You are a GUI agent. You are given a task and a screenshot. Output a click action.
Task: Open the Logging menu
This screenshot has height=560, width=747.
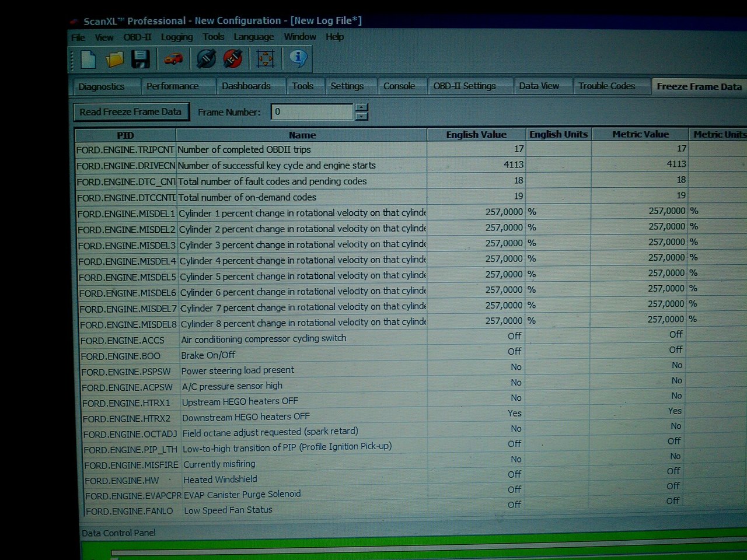(x=177, y=37)
